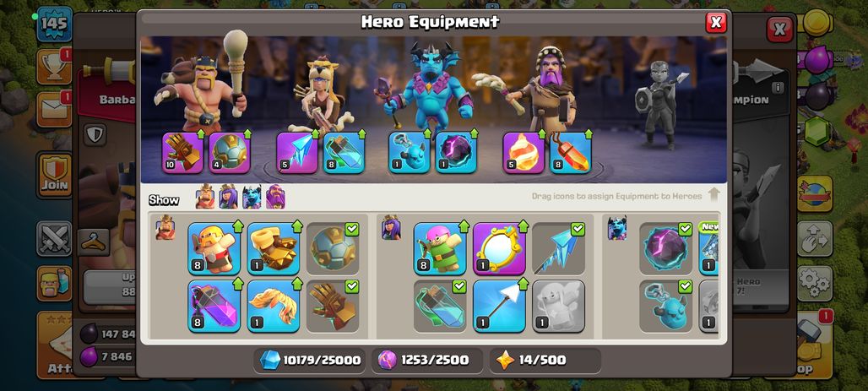This screenshot has height=391, width=868.
Task: Pick the Magic Mirror equipment
Action: coord(499,248)
